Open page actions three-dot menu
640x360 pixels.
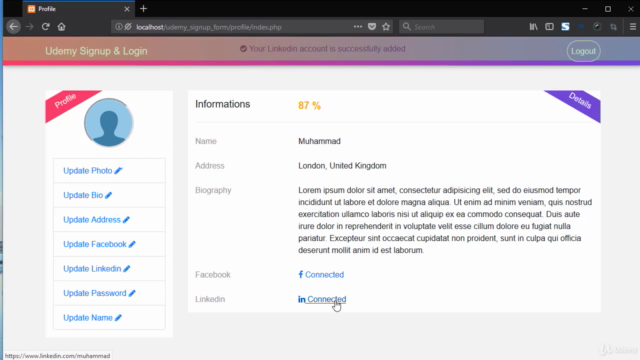[x=358, y=27]
